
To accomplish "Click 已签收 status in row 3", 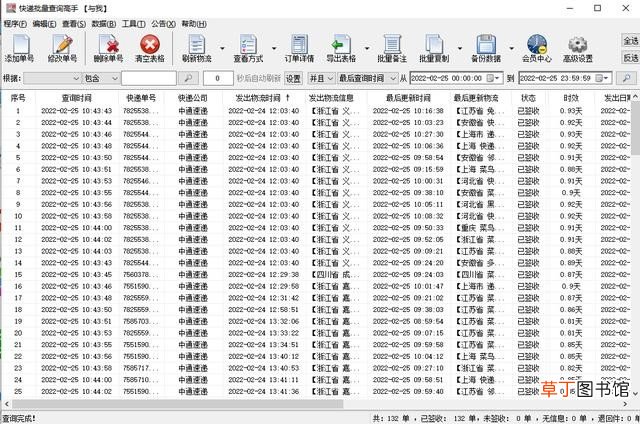I will 528,134.
